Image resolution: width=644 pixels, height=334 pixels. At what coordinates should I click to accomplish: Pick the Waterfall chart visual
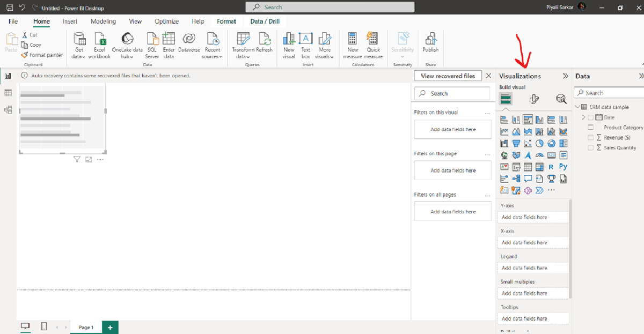point(504,143)
